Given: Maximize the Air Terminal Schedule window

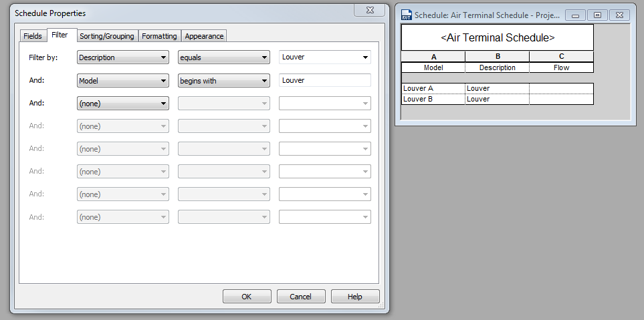Looking at the screenshot, I should click(598, 15).
